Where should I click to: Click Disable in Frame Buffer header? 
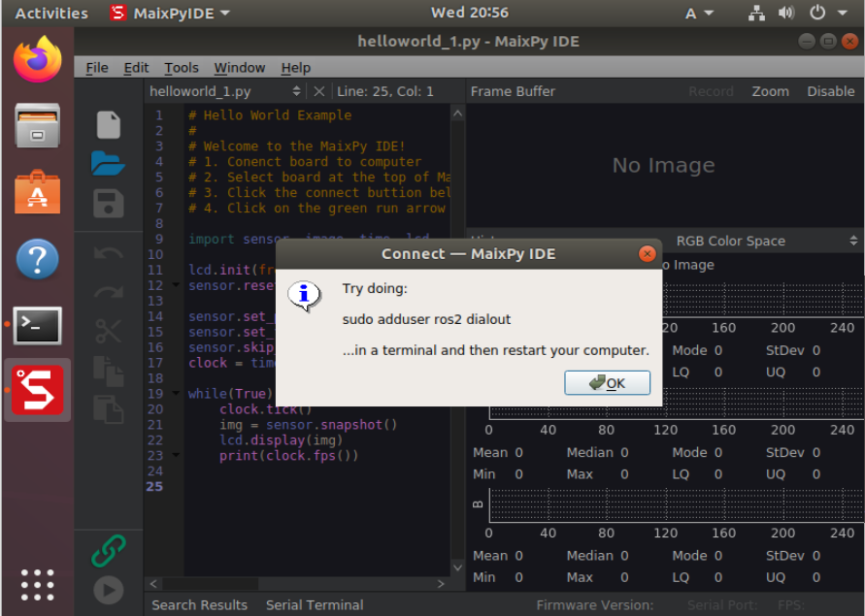[831, 91]
